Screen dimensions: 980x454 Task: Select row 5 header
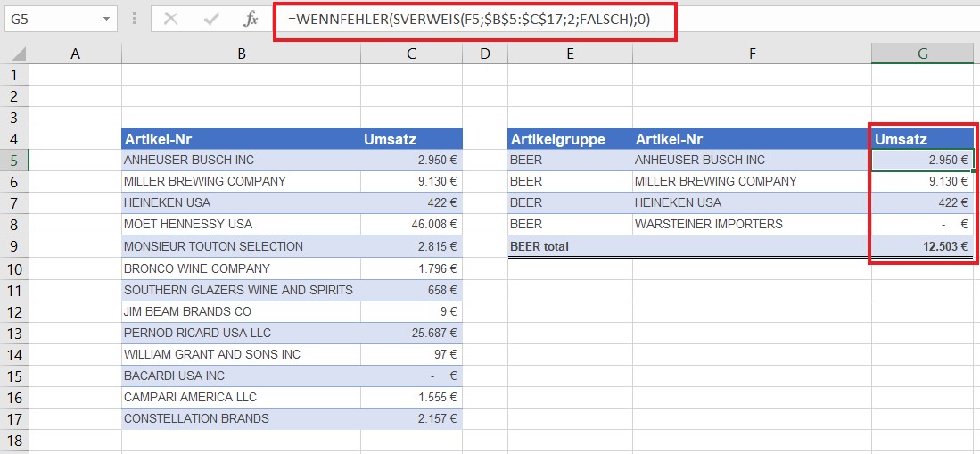(15, 161)
